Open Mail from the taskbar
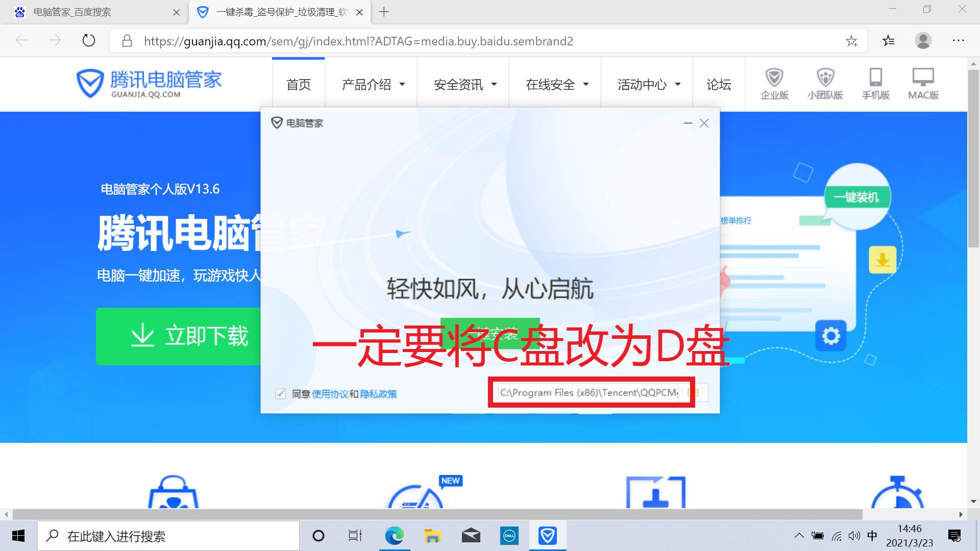Image resolution: width=980 pixels, height=551 pixels. 471,536
